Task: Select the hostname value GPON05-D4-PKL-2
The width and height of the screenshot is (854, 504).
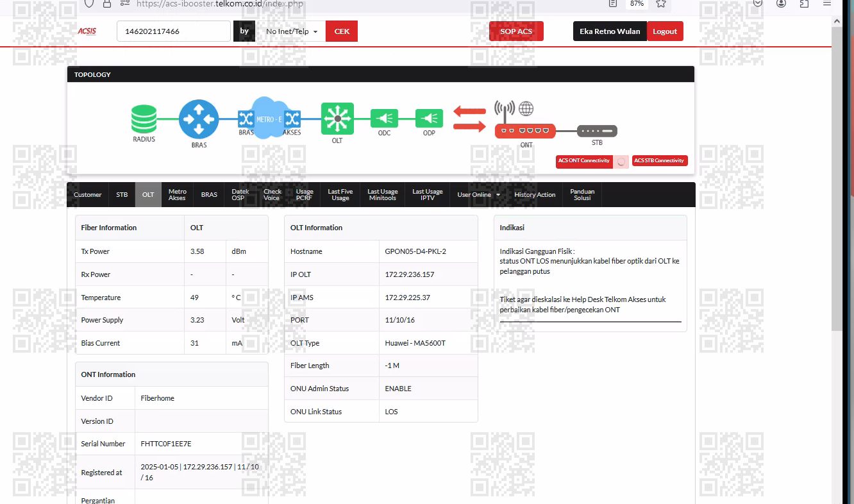Action: [x=415, y=251]
